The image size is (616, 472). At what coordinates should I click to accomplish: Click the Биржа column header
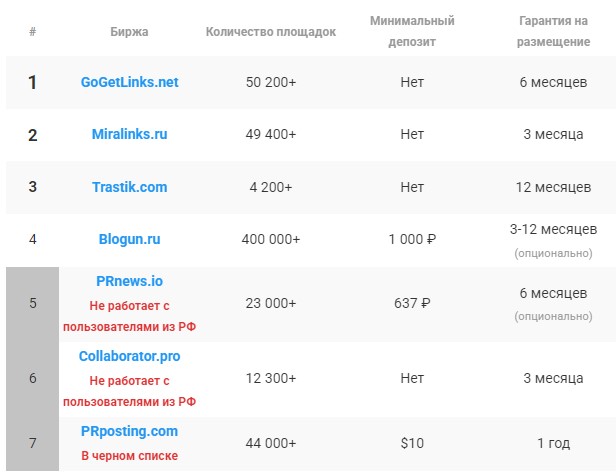pyautogui.click(x=129, y=31)
